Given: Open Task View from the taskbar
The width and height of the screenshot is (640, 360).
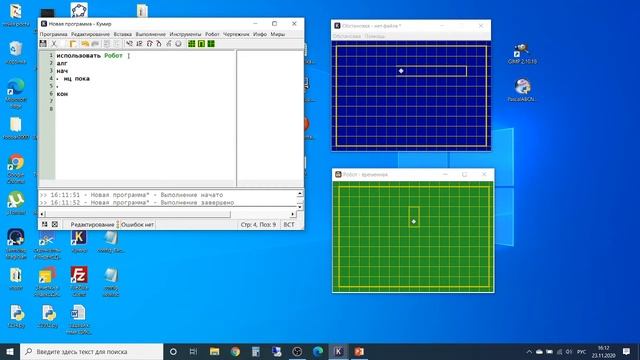Looking at the screenshot, I should pos(193,351).
